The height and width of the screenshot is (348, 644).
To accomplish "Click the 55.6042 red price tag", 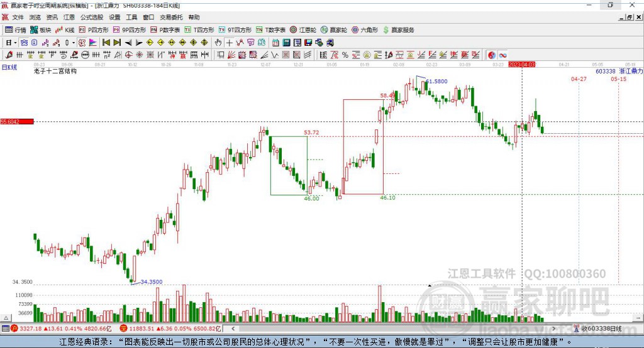I will click(x=17, y=121).
